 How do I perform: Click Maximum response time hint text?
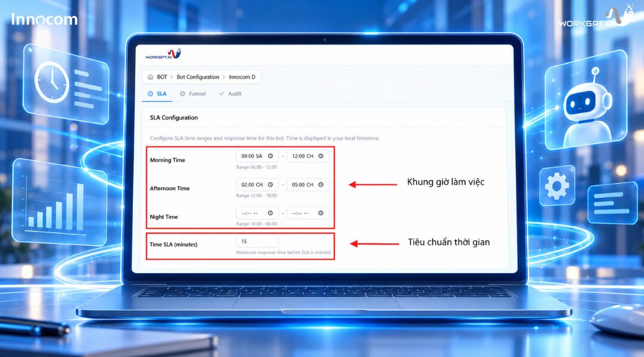(283, 252)
